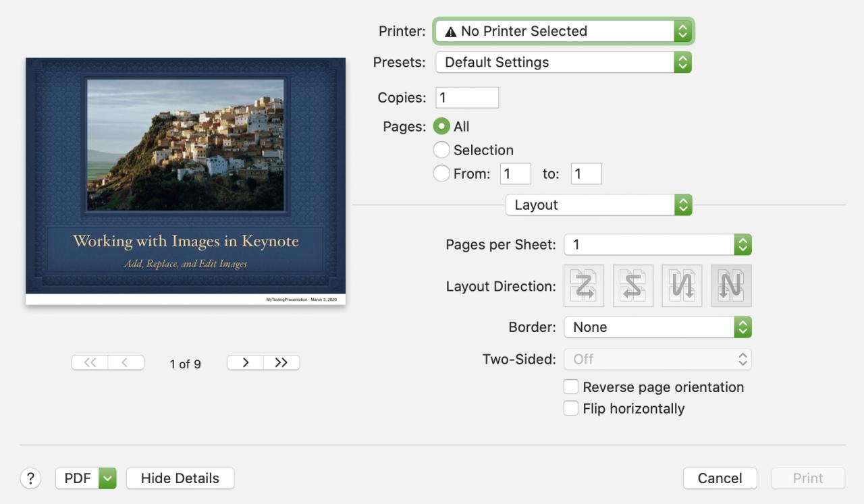Click the From page number field
864x504 pixels.
click(516, 173)
